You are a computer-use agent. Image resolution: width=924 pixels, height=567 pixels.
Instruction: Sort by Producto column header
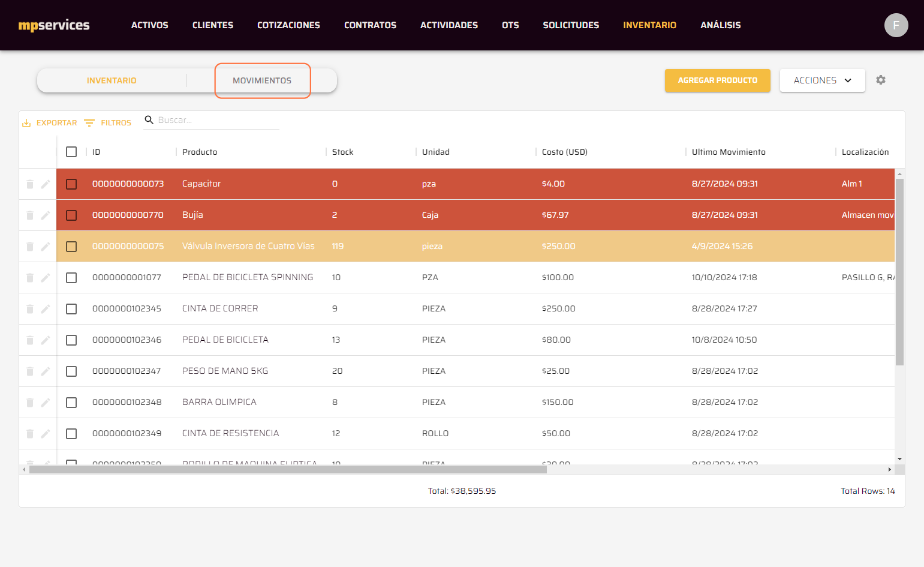pyautogui.click(x=200, y=152)
